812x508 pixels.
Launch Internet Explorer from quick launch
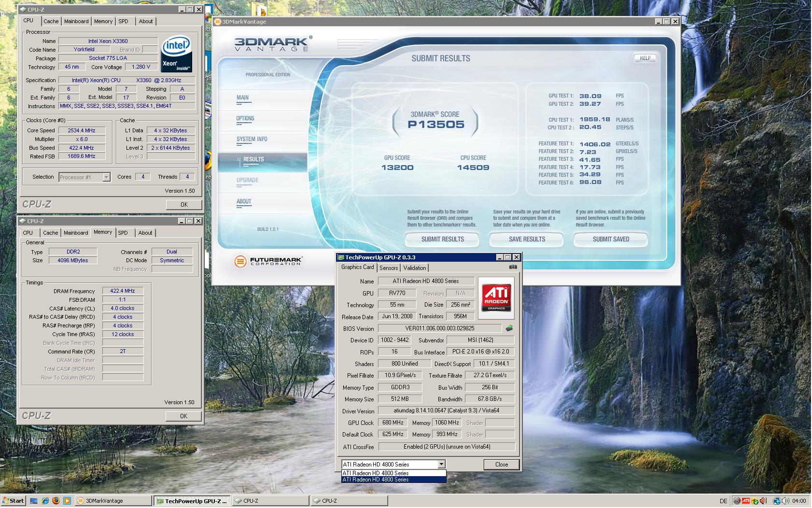click(45, 501)
